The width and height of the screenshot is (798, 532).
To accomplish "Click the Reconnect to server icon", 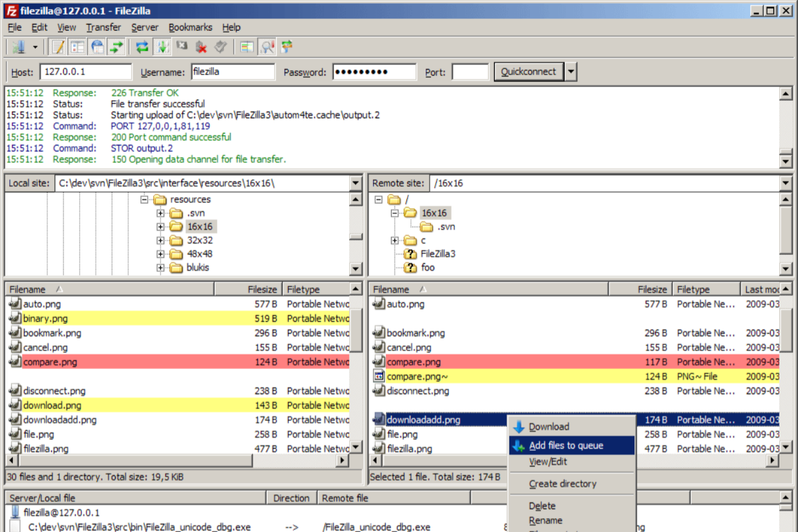I will coord(221,47).
